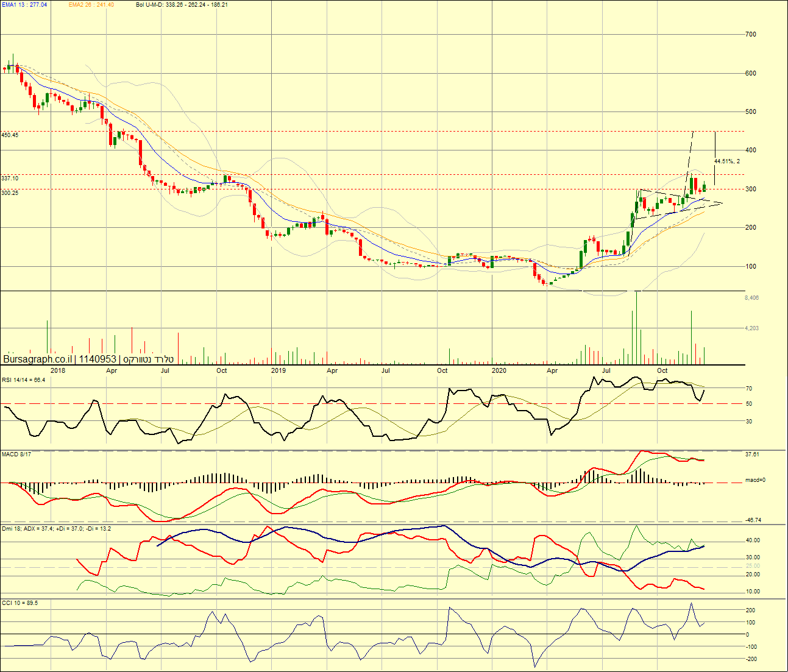Click the 2018 year label on time axis
The height and width of the screenshot is (672, 788).
58,370
